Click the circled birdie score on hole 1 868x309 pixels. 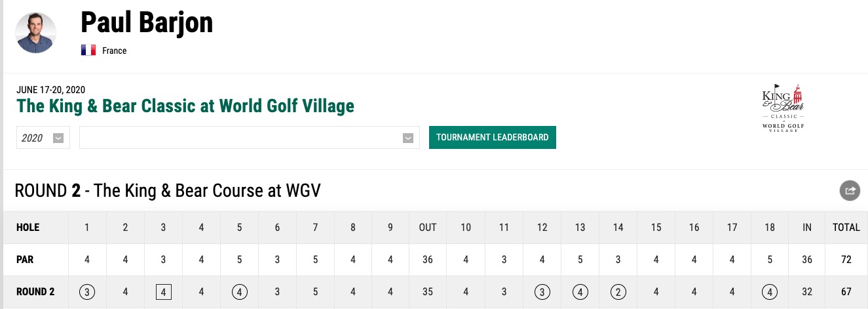click(87, 292)
